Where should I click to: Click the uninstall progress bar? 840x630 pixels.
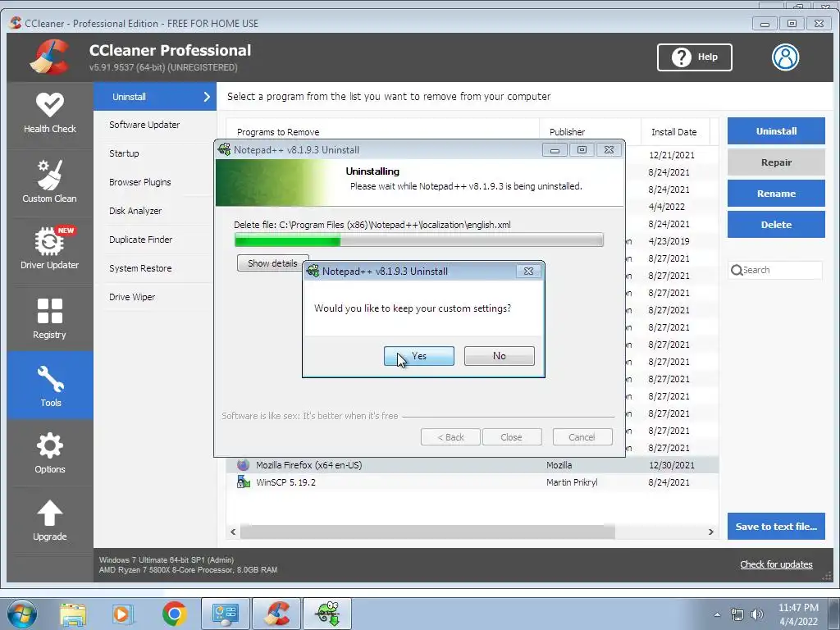(419, 240)
